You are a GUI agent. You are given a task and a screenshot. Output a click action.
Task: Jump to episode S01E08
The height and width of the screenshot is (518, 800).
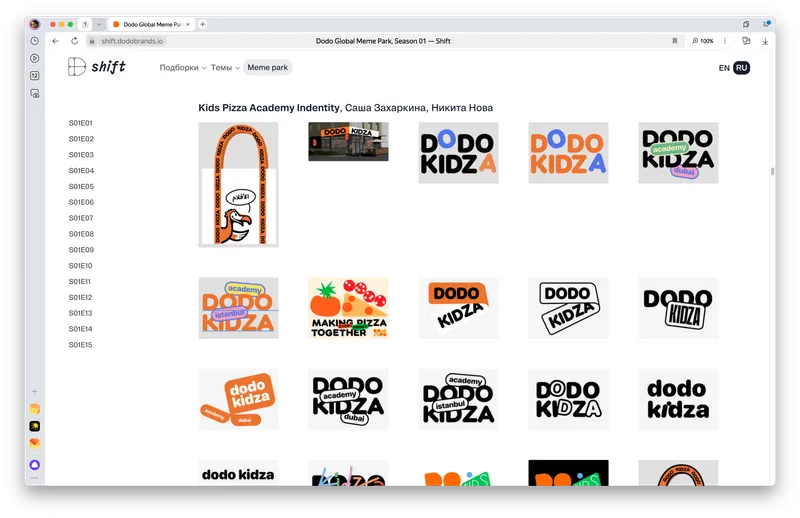(x=81, y=234)
